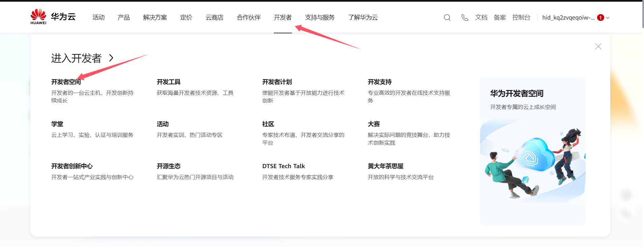Click description 专家技术布道、开发者交流分享的平台
Viewport: 644px width, 247px height.
coord(303,139)
